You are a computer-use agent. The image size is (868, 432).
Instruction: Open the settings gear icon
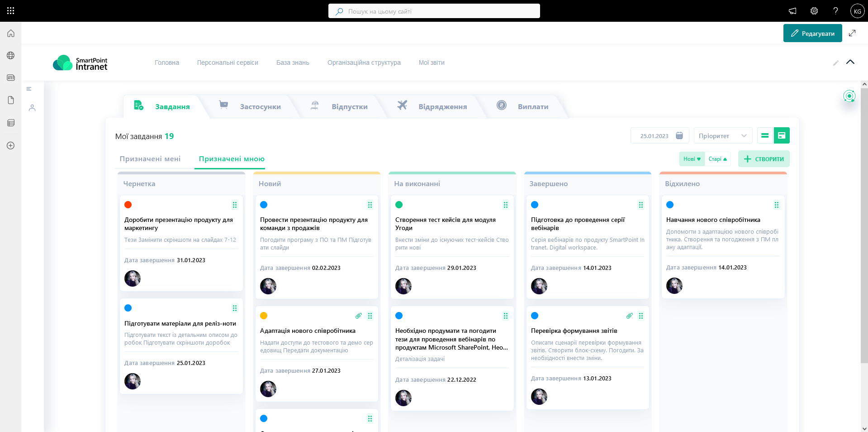[x=814, y=11]
